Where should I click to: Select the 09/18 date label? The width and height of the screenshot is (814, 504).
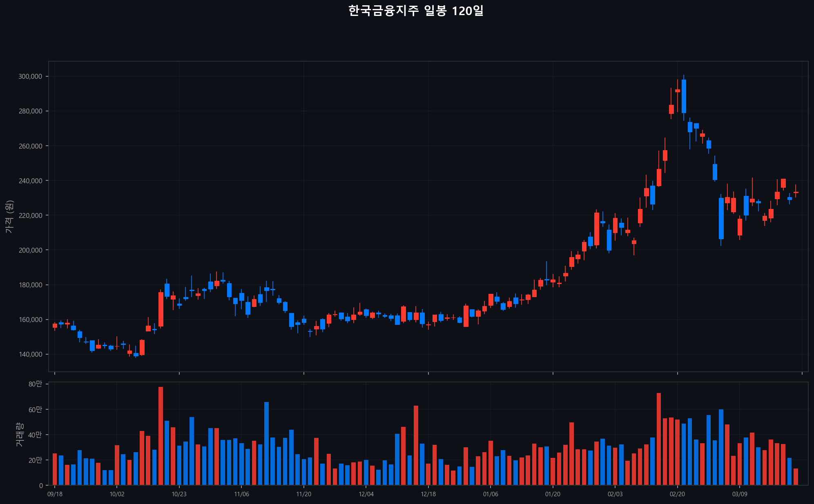55,494
